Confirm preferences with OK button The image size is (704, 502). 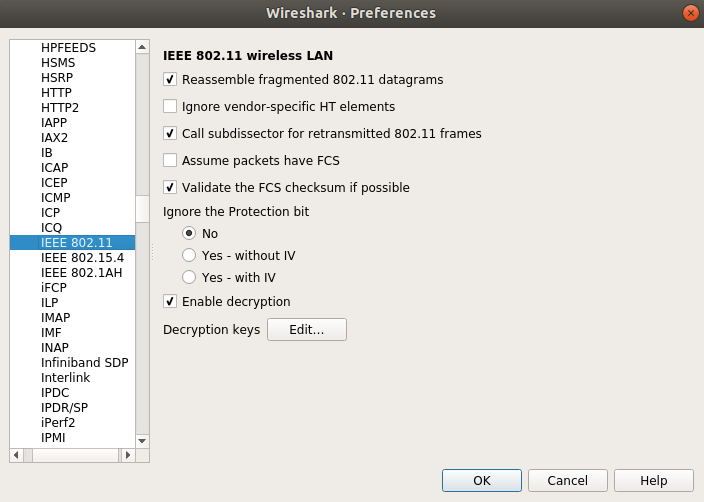click(482, 480)
